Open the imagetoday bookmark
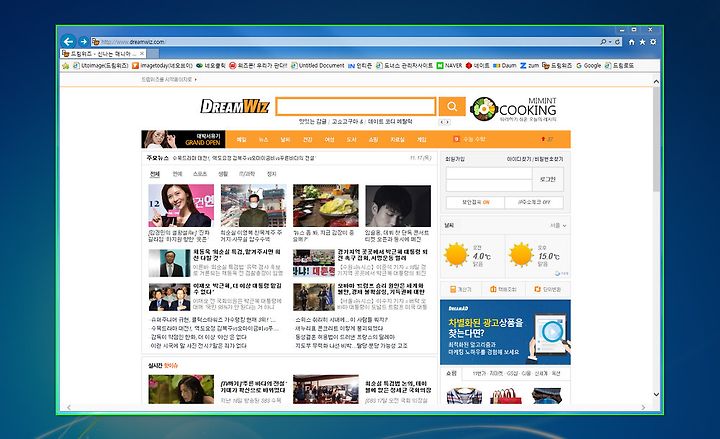This screenshot has width=720, height=439. (x=162, y=66)
